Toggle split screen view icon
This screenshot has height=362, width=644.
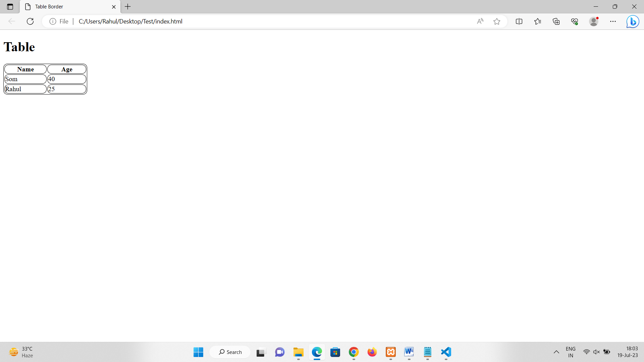point(519,21)
